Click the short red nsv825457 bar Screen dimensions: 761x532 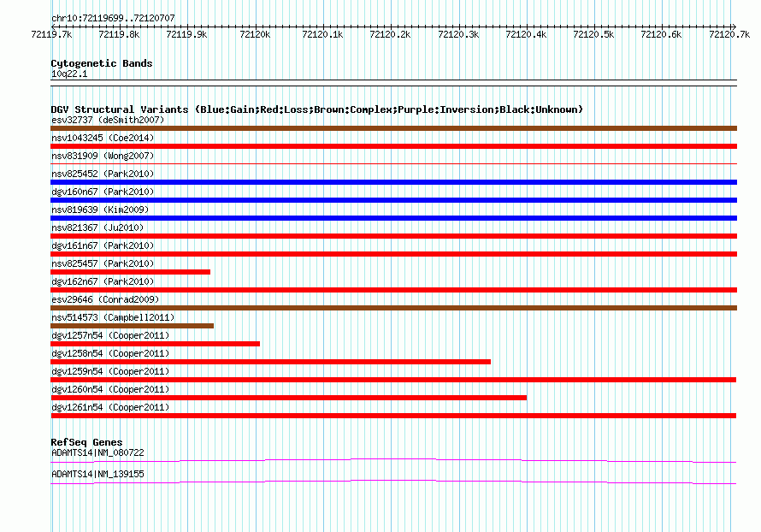tap(130, 272)
